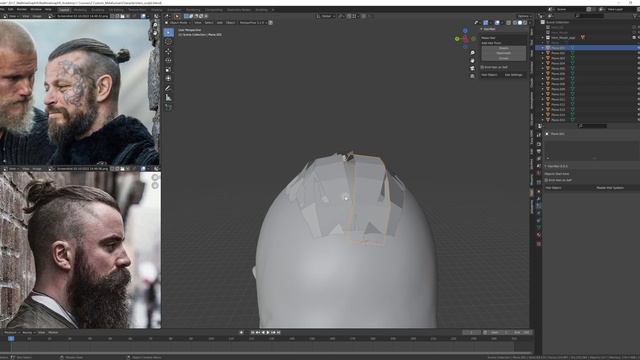The width and height of the screenshot is (640, 360).
Task: Toggle viewport gizmos button
Action: tap(485, 22)
